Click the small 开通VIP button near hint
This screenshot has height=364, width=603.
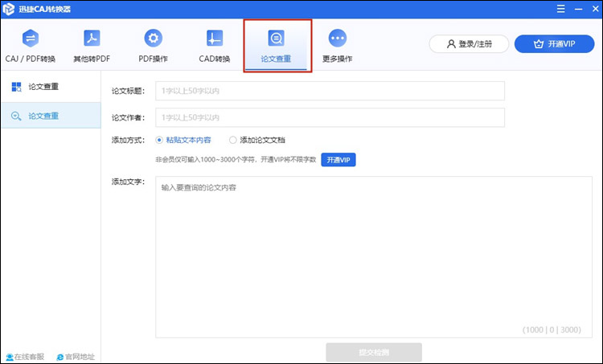coord(338,160)
